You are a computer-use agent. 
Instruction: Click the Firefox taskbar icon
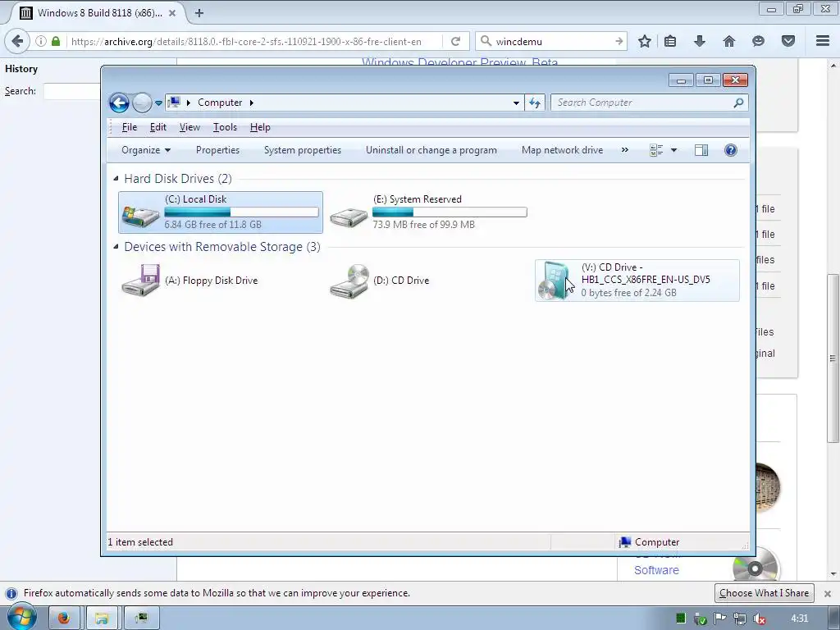63,619
